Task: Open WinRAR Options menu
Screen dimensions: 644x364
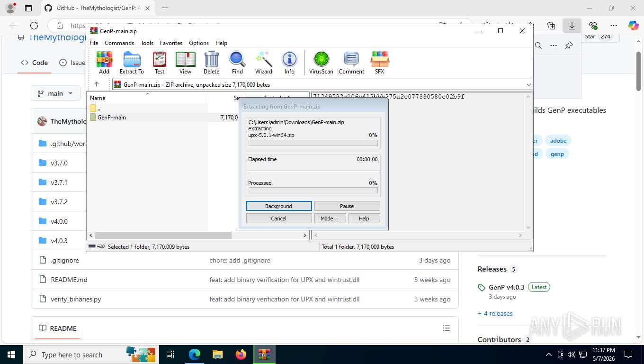Action: click(x=199, y=43)
